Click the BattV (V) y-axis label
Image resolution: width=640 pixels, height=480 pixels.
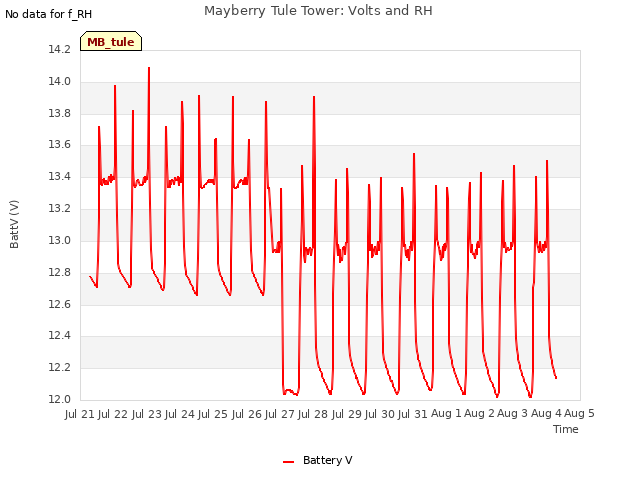pos(14,224)
